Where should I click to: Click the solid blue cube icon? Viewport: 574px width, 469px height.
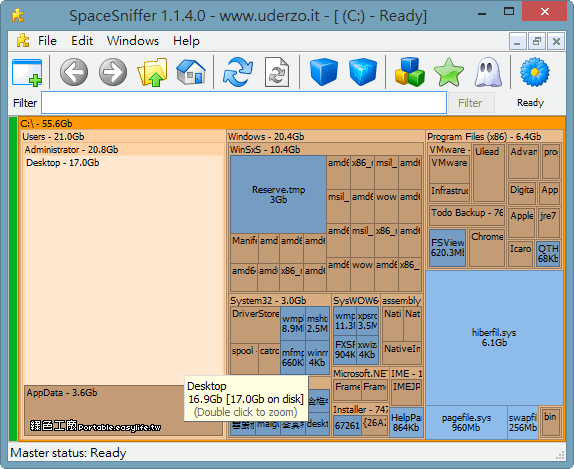324,72
